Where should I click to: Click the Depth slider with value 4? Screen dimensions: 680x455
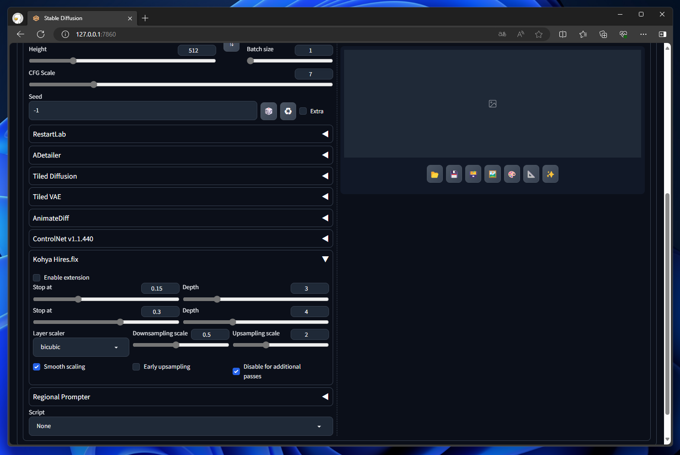point(255,322)
